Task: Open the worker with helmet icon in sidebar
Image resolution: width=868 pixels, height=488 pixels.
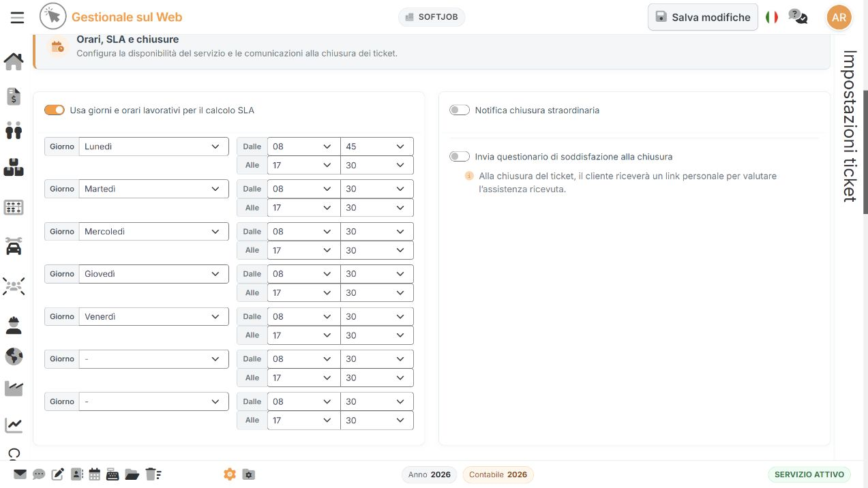Action: [14, 325]
